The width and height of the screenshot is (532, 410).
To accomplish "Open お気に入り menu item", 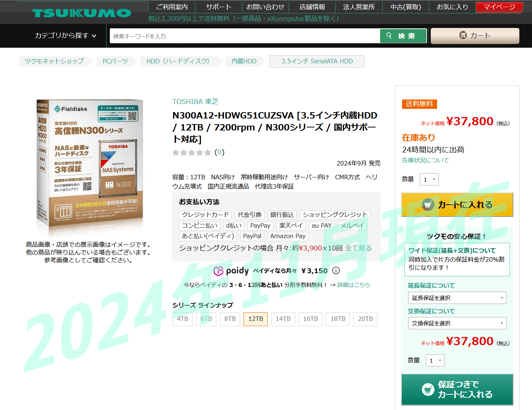I will [x=452, y=7].
